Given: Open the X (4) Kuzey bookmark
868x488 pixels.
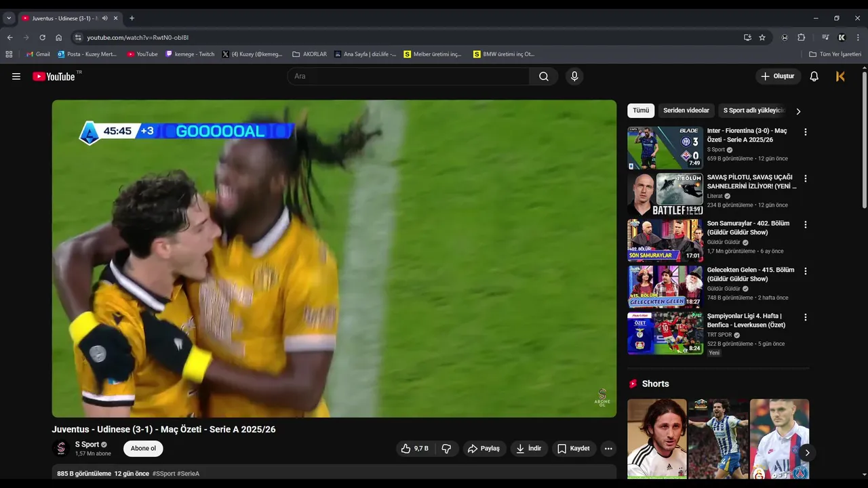Looking at the screenshot, I should [x=252, y=54].
